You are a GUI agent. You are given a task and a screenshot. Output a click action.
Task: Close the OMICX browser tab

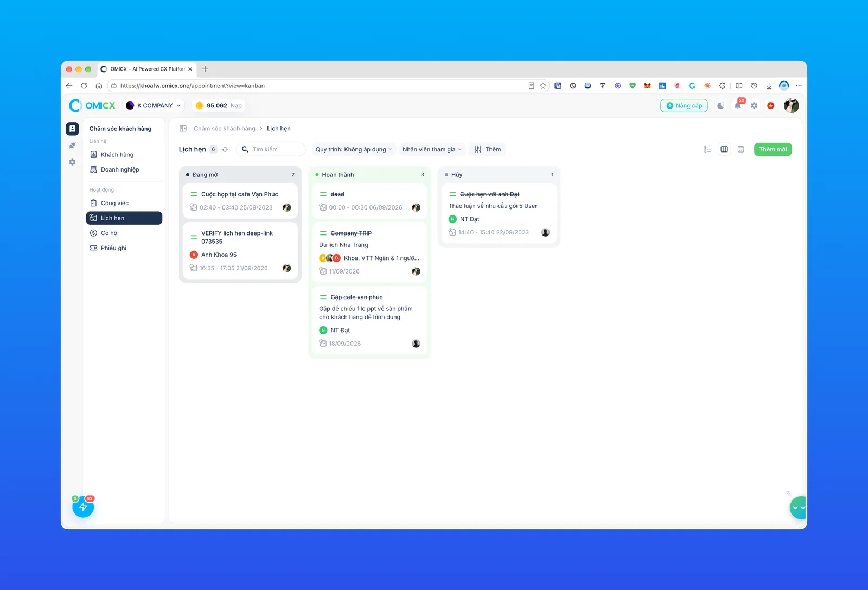tap(190, 69)
